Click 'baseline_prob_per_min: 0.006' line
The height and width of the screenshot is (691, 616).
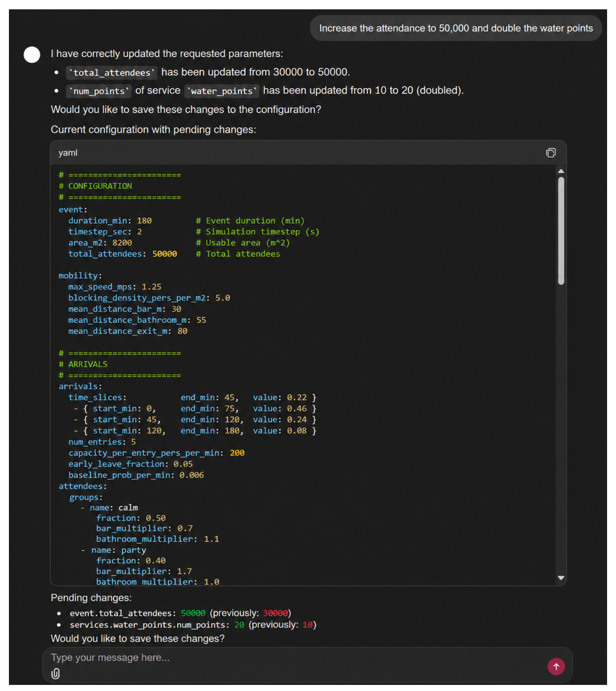pyautogui.click(x=136, y=475)
